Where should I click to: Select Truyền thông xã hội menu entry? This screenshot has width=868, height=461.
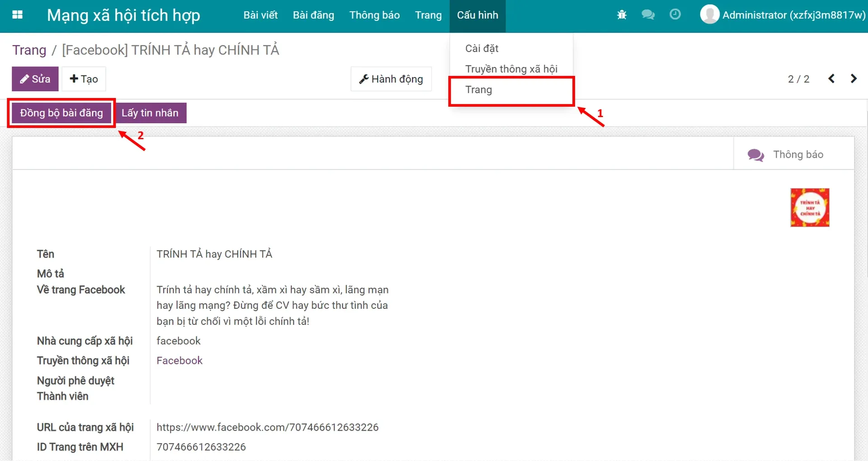511,69
